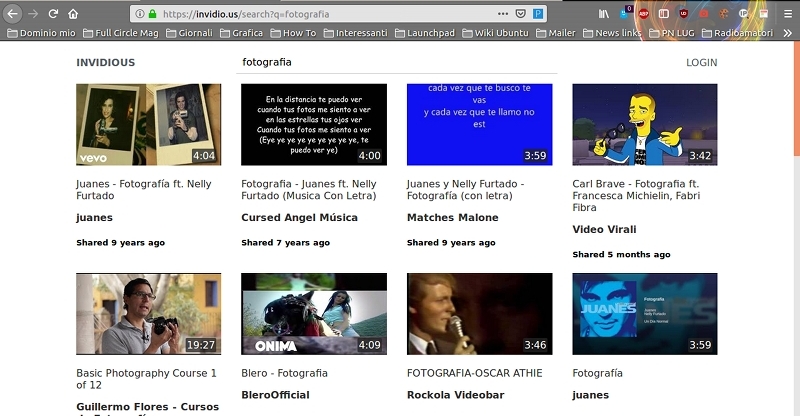Open blue lyrics thumbnail, duration 3:59
Image resolution: width=800 pixels, height=416 pixels.
click(x=480, y=125)
